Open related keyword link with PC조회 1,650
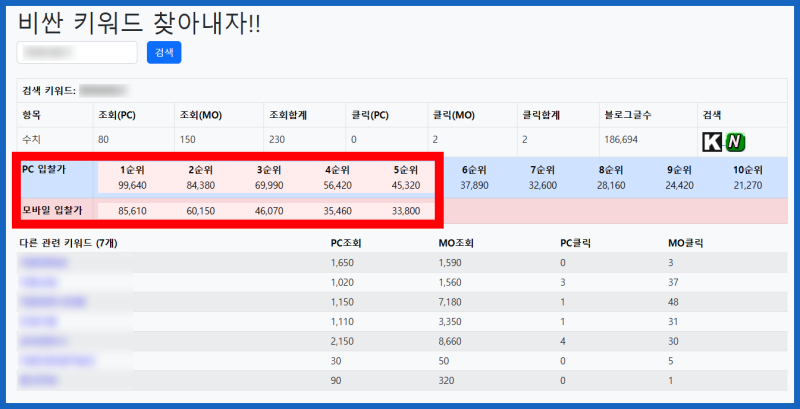The image size is (800, 409). [43, 263]
